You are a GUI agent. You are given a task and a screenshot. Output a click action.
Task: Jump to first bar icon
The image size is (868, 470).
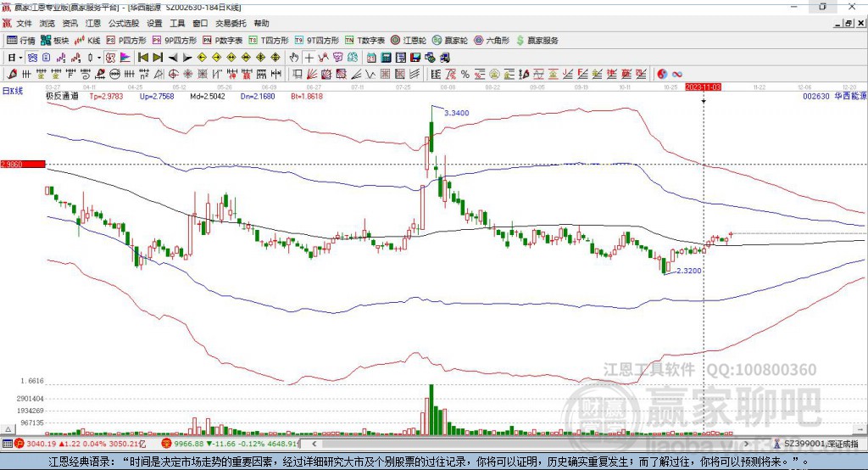pos(142,58)
